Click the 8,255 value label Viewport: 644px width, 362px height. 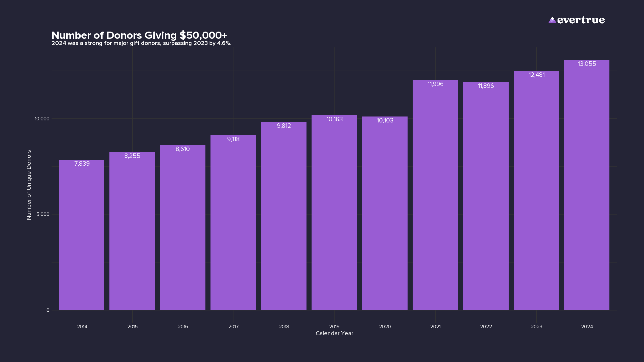coord(132,156)
